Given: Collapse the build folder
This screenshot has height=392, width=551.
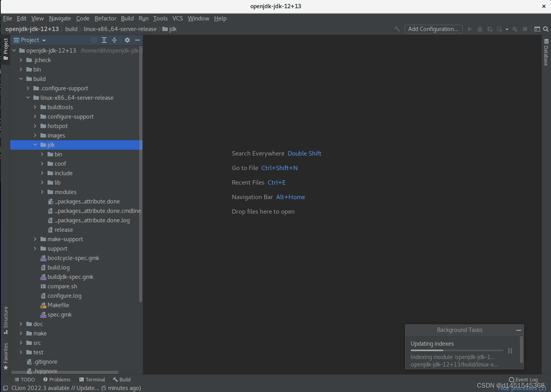Looking at the screenshot, I should 21,79.
